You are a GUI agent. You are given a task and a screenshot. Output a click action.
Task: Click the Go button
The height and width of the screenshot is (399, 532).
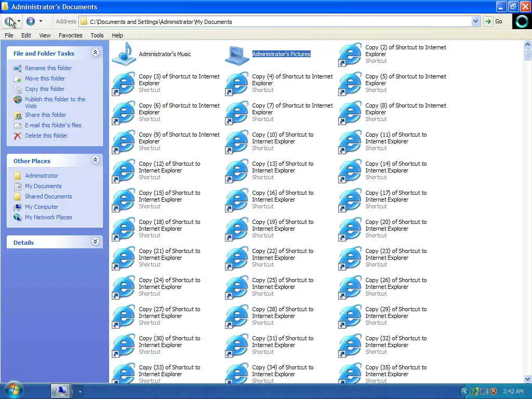[493, 22]
